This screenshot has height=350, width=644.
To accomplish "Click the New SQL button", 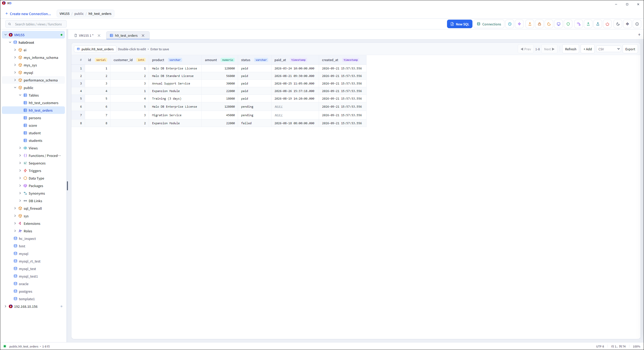I will (460, 24).
